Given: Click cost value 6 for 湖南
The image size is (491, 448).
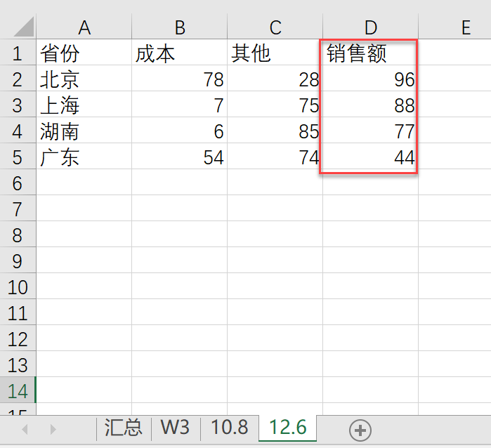Looking at the screenshot, I should (179, 131).
